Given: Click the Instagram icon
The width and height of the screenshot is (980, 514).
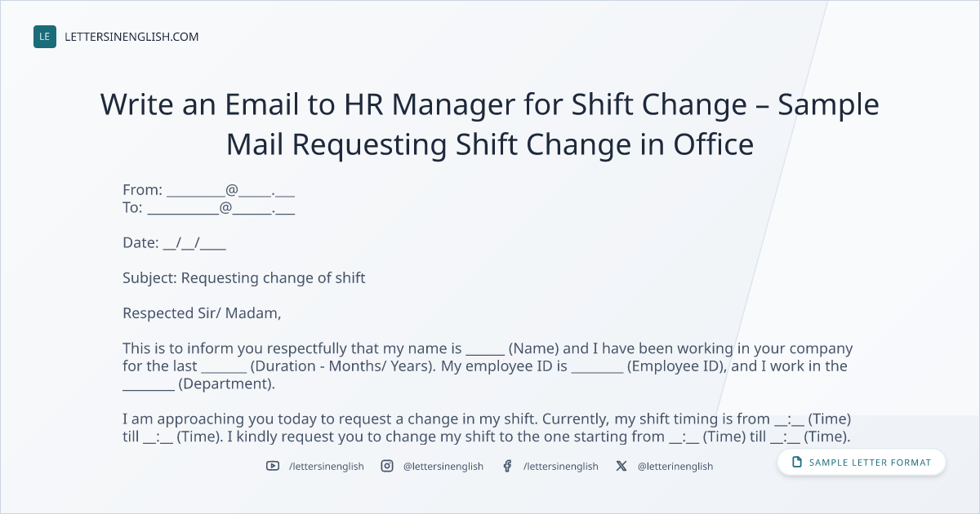Looking at the screenshot, I should 387,466.
